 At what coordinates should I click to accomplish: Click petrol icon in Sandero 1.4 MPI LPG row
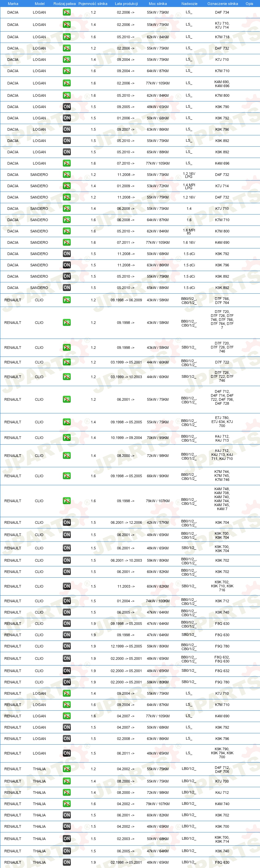(67, 186)
